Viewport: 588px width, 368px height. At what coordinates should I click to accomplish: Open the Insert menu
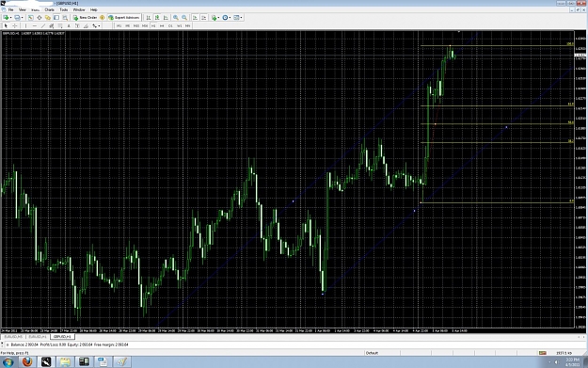click(35, 9)
